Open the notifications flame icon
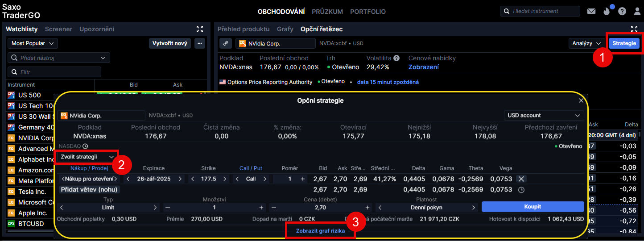The height and width of the screenshot is (242, 644). (606, 12)
